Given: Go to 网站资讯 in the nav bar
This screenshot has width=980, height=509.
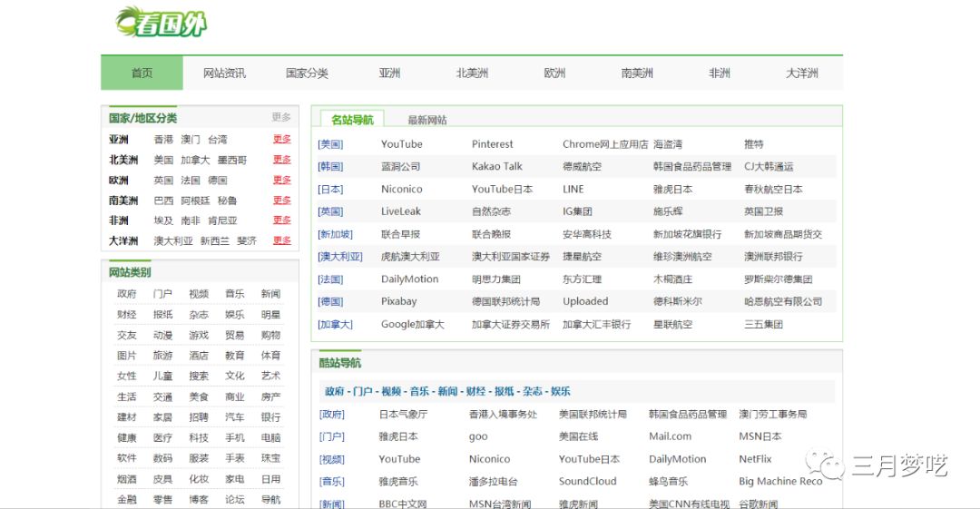Looking at the screenshot, I should coord(224,73).
